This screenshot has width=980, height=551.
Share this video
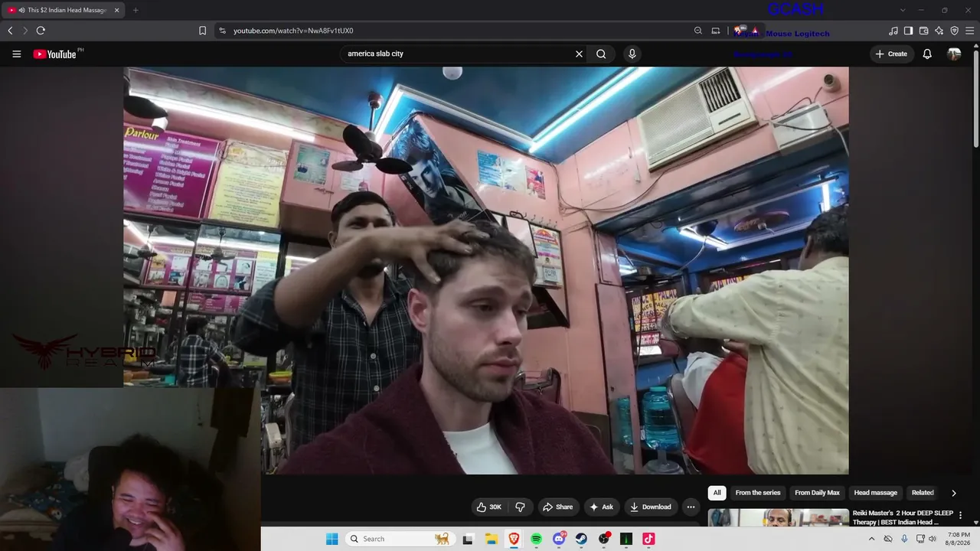click(557, 507)
